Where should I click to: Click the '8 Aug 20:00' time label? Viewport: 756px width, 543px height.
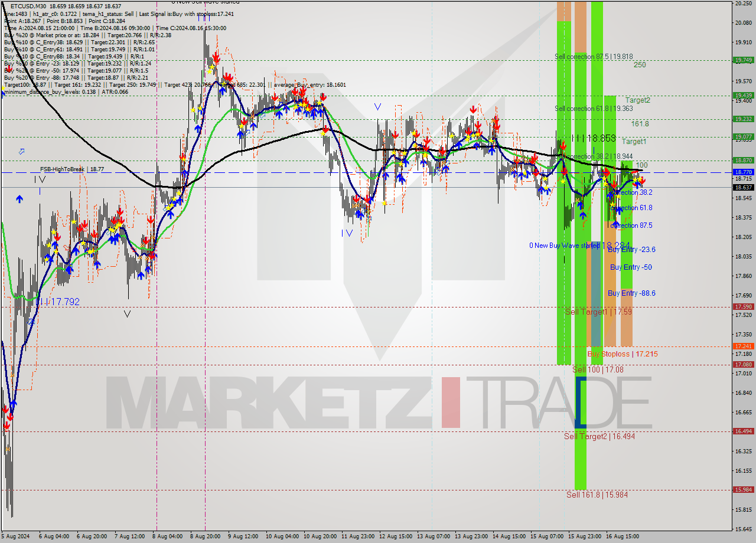pyautogui.click(x=205, y=537)
